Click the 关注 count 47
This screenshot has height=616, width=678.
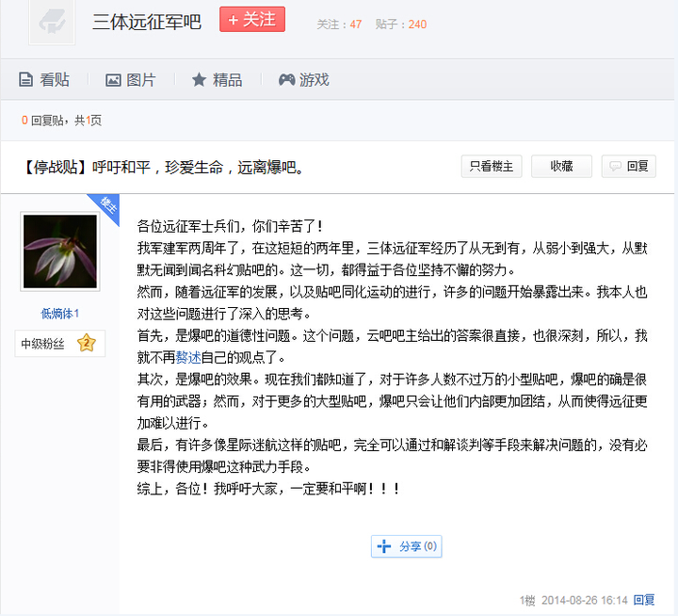pos(355,24)
